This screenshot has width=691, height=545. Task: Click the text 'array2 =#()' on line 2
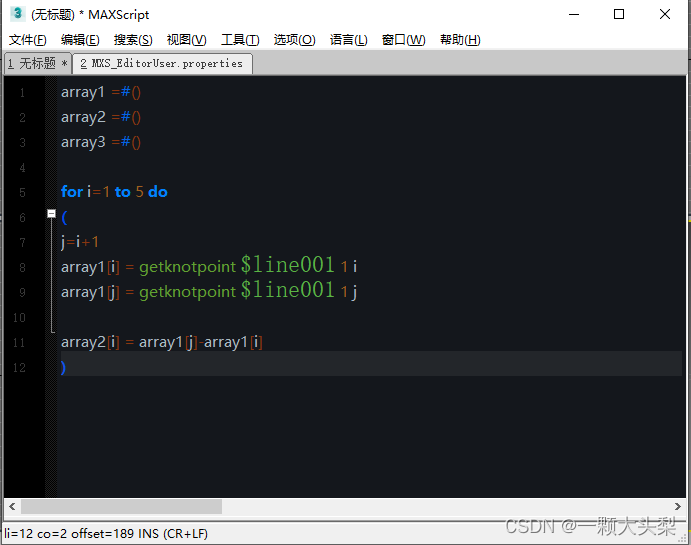(x=101, y=117)
